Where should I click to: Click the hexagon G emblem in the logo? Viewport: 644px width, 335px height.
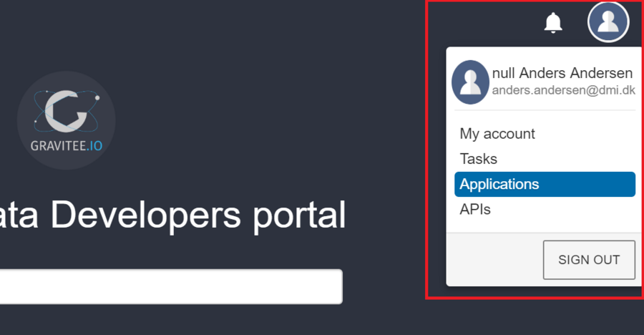[66, 111]
